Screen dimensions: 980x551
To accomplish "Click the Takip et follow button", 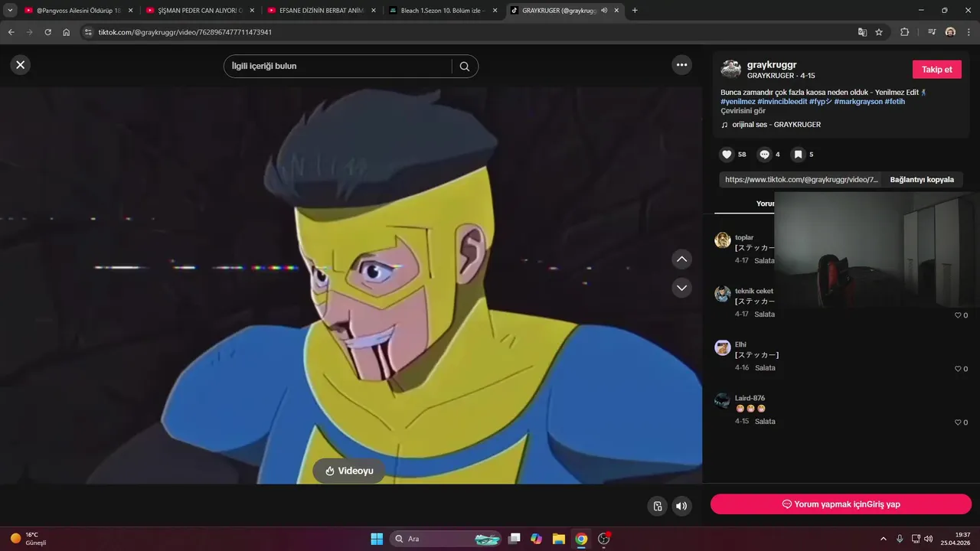I will [937, 70].
